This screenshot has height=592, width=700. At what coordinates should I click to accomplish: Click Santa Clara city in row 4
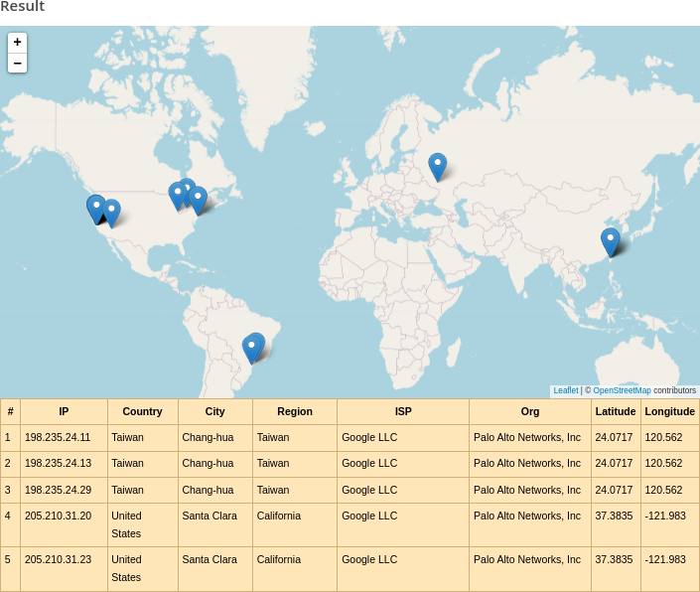point(210,516)
